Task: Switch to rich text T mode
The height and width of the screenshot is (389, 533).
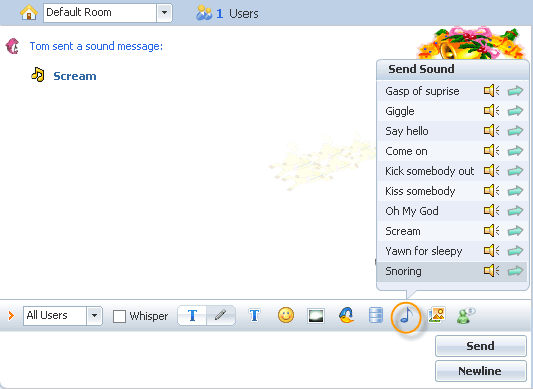Action: point(192,315)
